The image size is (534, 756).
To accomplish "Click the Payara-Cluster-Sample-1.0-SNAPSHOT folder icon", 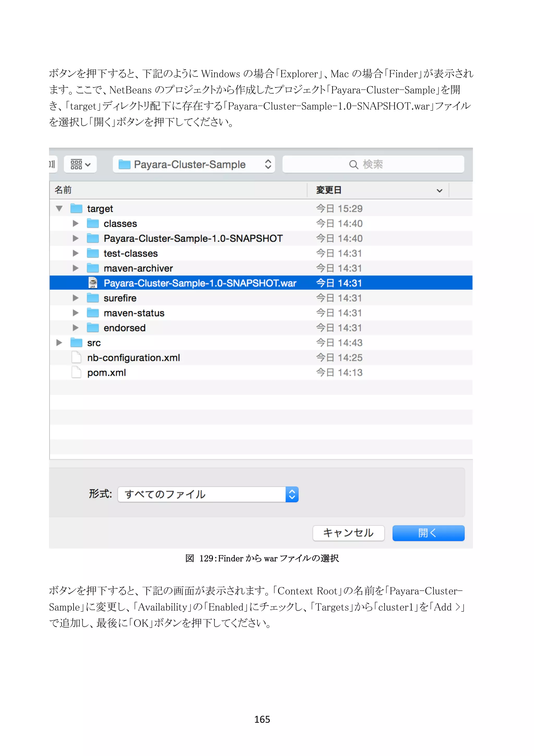I will (93, 238).
